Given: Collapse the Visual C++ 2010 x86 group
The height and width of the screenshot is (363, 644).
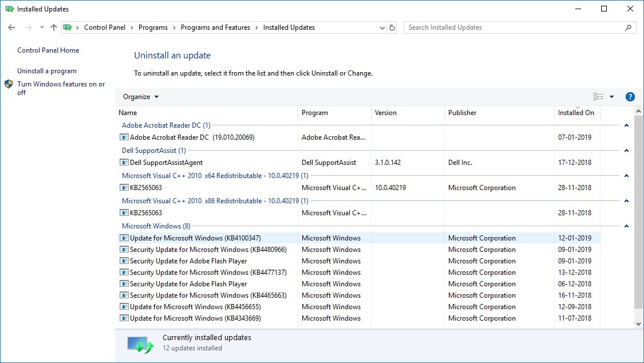Looking at the screenshot, I should coord(626,201).
